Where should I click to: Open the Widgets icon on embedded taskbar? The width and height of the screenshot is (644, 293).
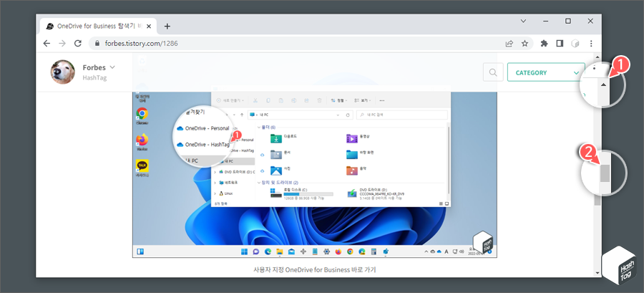tap(140, 251)
